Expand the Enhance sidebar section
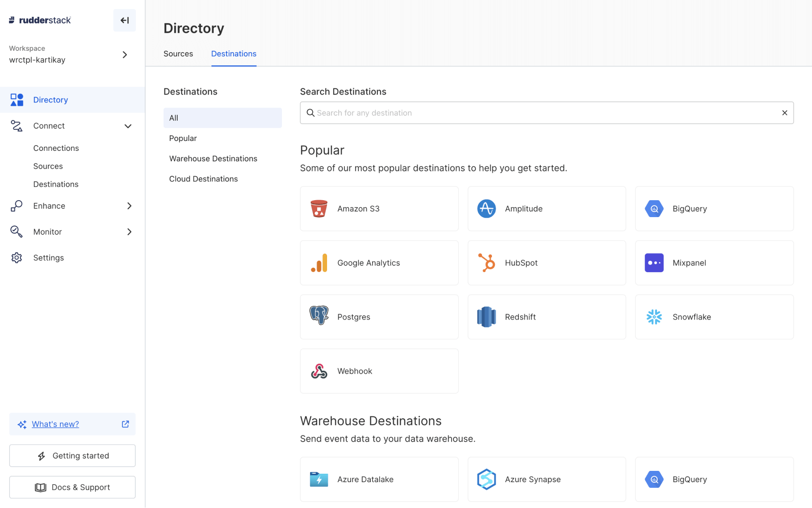Screen dimensions: 812x508 click(129, 206)
